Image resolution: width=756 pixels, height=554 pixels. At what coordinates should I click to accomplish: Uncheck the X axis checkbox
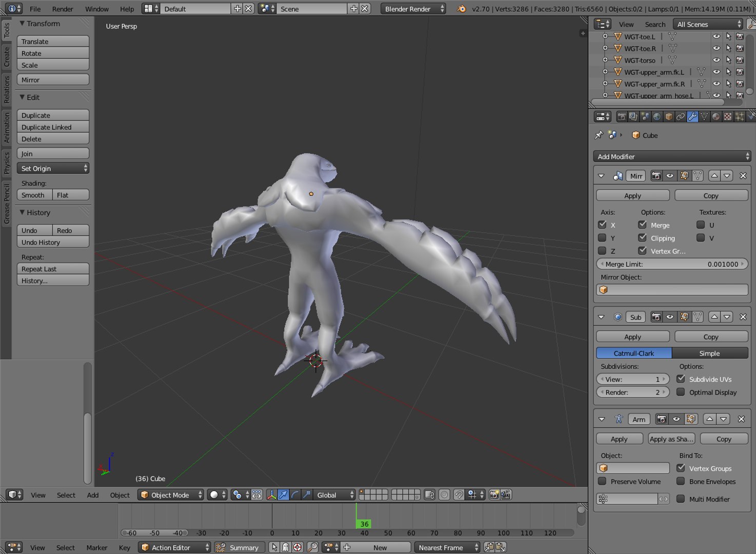602,225
